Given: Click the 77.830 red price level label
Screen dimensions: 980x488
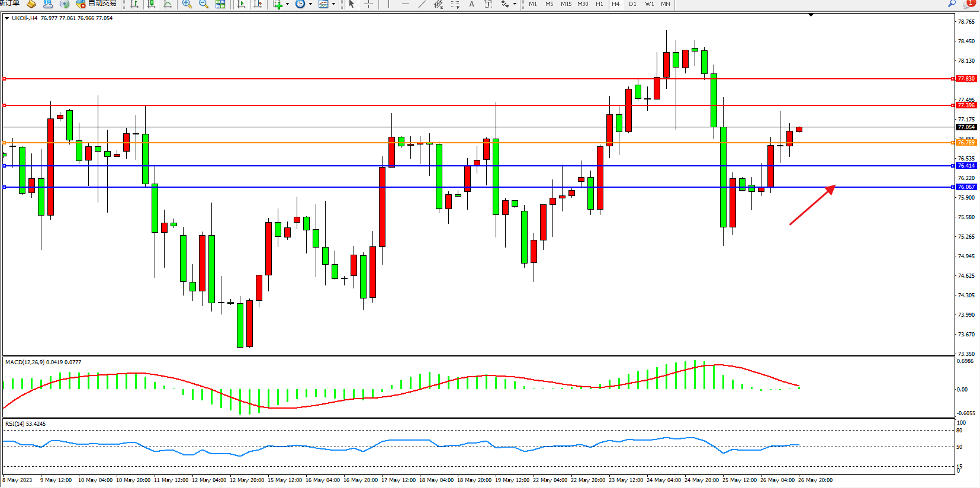Looking at the screenshot, I should [x=966, y=79].
